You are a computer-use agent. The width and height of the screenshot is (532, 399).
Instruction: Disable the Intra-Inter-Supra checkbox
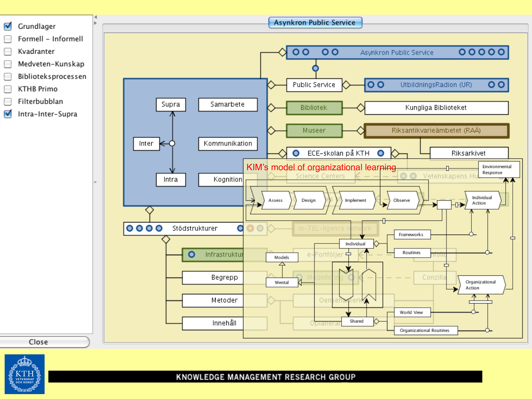[8, 114]
